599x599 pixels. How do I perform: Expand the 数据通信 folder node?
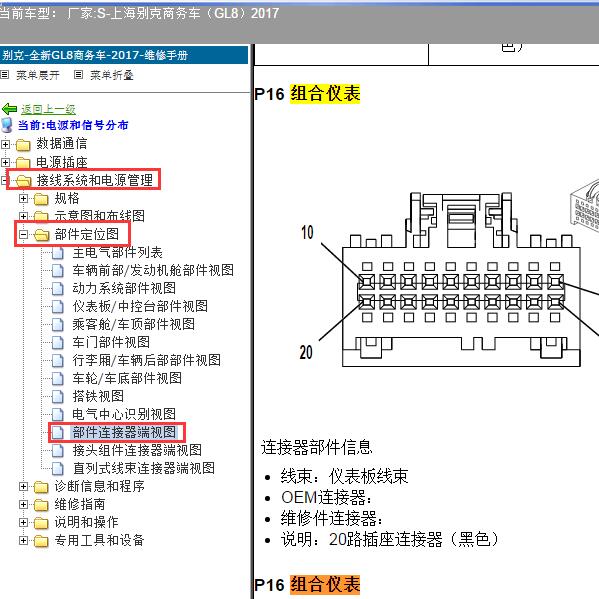click(x=5, y=144)
